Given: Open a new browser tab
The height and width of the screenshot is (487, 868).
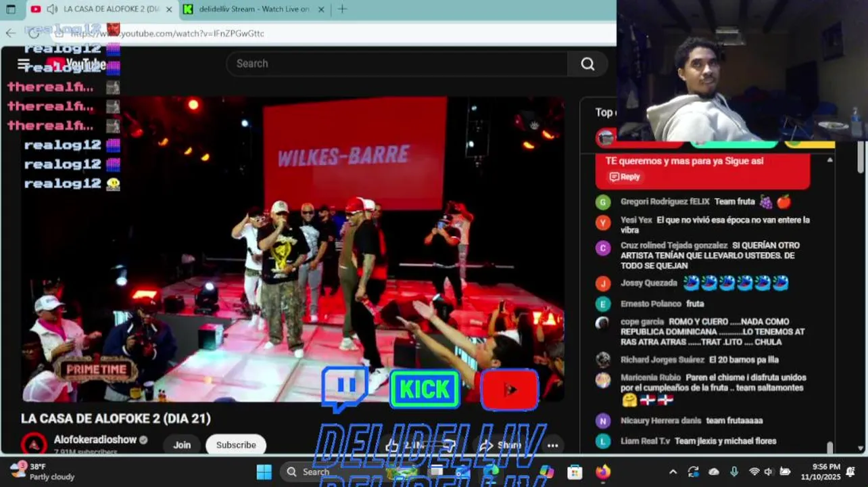Looking at the screenshot, I should (342, 9).
